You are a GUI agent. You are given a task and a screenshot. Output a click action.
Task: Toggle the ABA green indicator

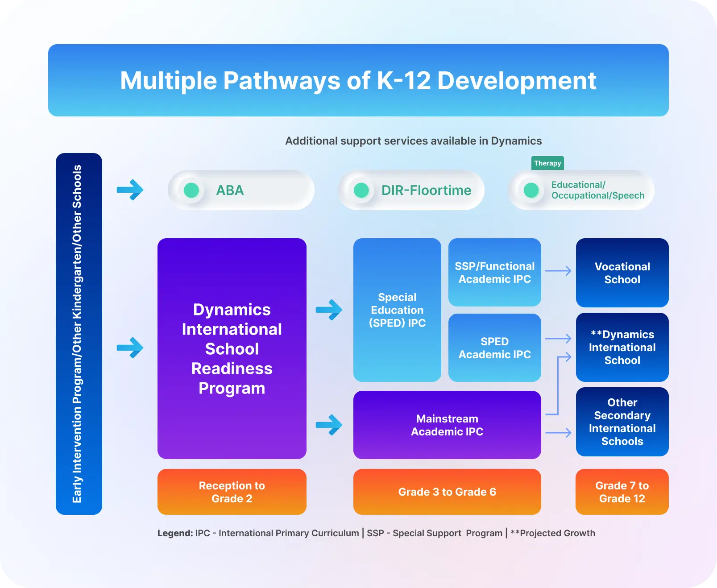click(191, 190)
